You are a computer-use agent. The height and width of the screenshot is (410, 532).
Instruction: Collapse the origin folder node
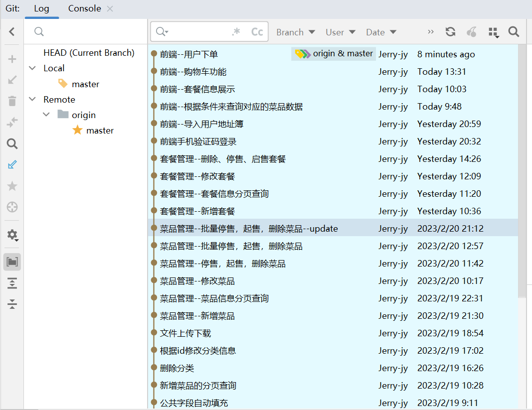[46, 115]
